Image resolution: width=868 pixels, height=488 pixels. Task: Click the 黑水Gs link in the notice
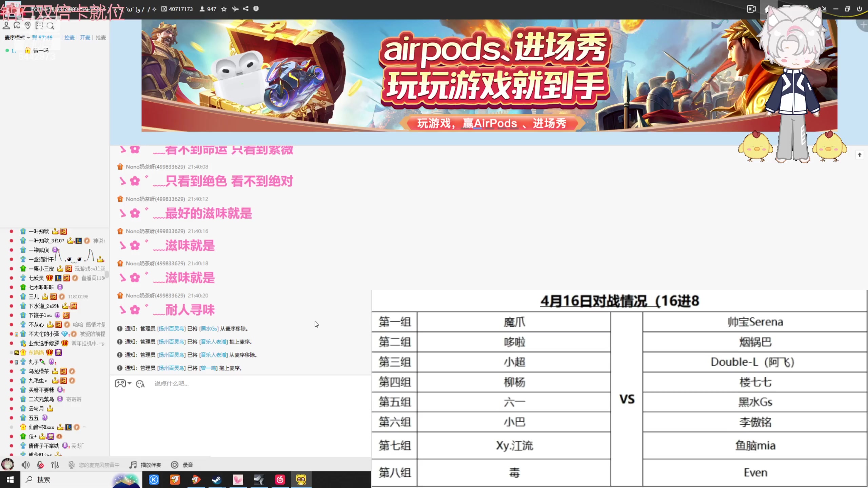click(209, 329)
